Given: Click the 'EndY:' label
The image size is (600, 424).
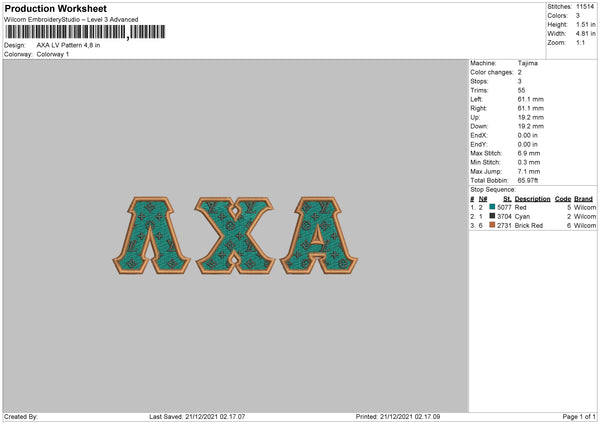Looking at the screenshot, I should [479, 144].
